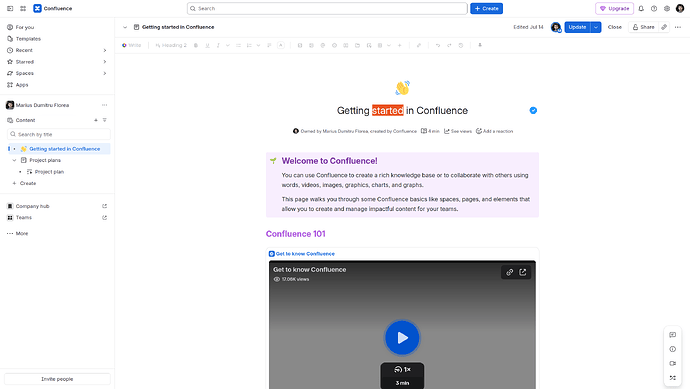Click the Search field in the top bar
Viewport: 690px width, 389px height.
[327, 8]
